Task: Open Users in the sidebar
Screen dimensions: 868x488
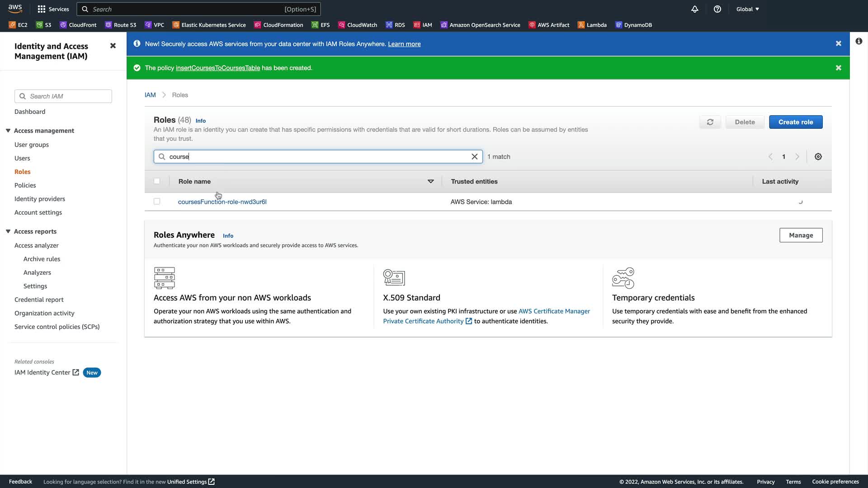Action: [22, 158]
